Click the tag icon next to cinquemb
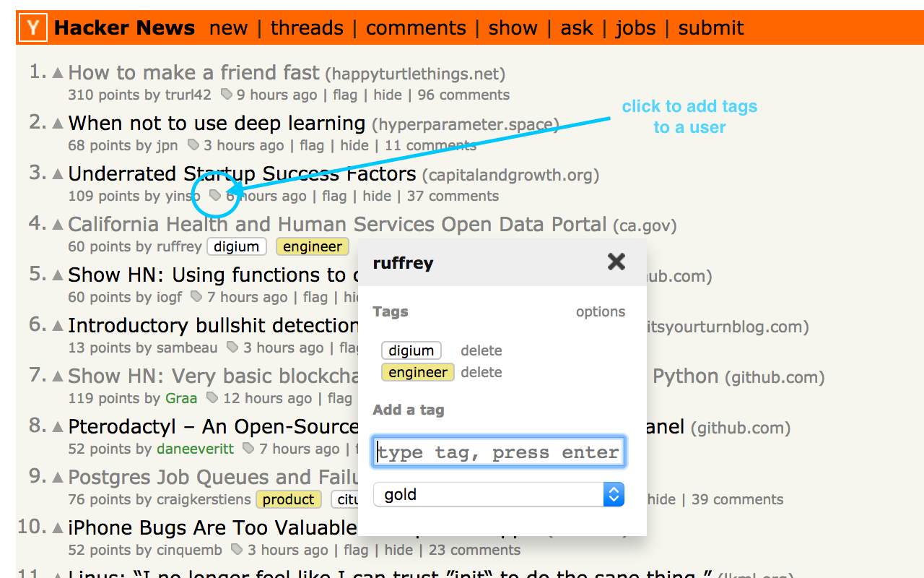Viewport: 924px width, 578px height. coord(237,550)
